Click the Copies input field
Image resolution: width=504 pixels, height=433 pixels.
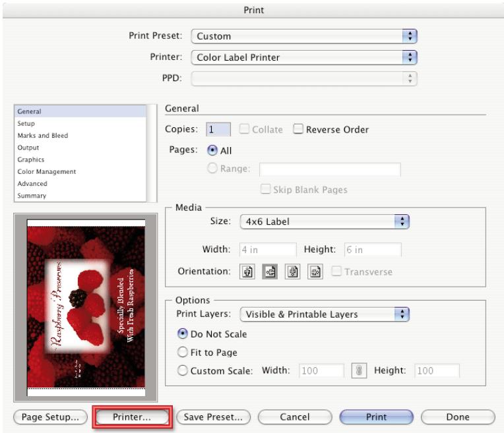pos(218,130)
